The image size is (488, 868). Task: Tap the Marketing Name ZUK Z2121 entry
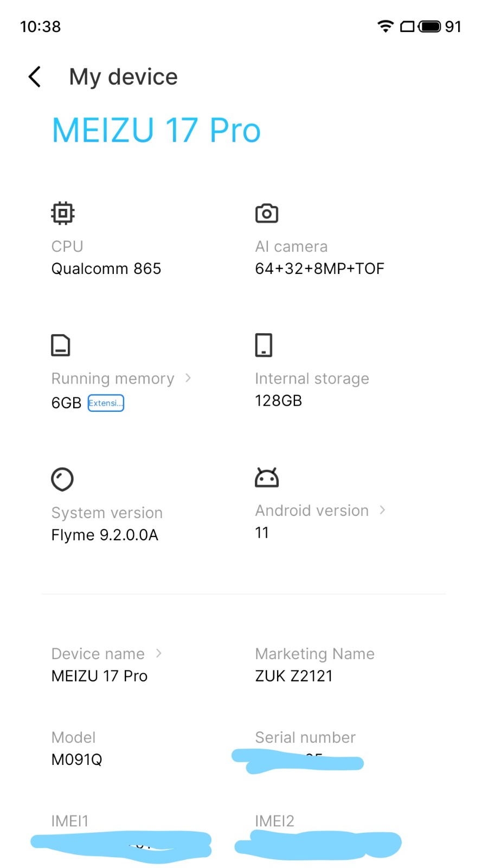[314, 665]
